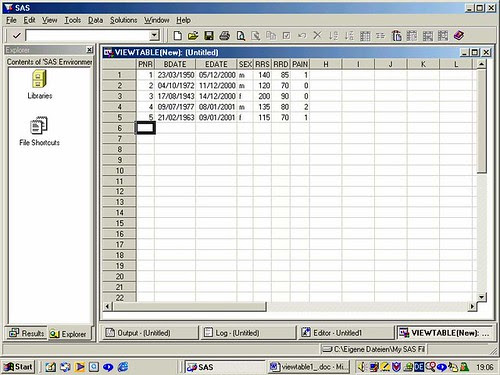Image resolution: width=500 pixels, height=375 pixels.
Task: Click the New document toolbar icon
Action: pyautogui.click(x=178, y=35)
